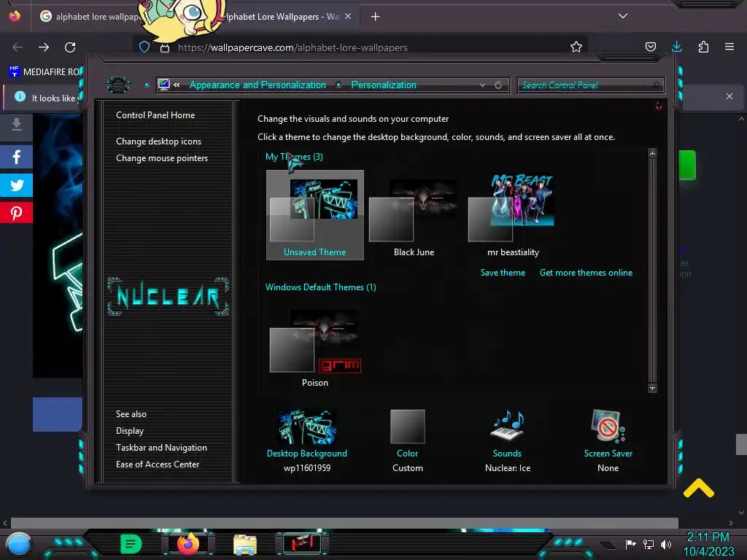The height and width of the screenshot is (560, 747).
Task: Open Firefox extensions icon
Action: 703,47
